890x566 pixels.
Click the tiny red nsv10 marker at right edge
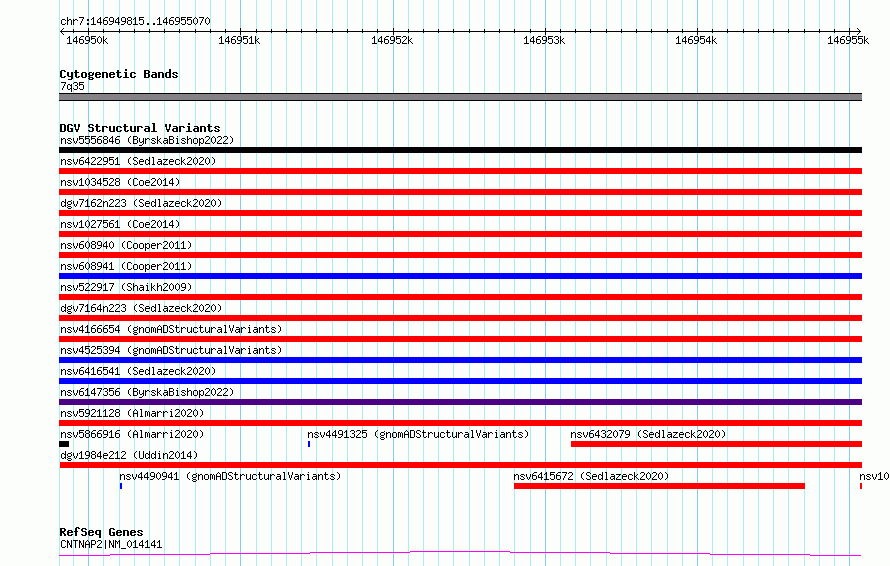[x=861, y=486]
